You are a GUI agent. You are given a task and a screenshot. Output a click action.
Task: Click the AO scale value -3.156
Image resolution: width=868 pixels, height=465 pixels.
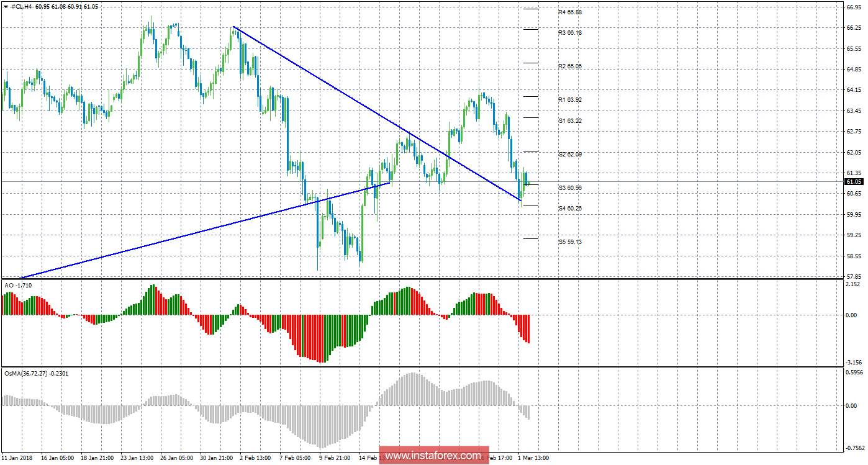(x=854, y=362)
